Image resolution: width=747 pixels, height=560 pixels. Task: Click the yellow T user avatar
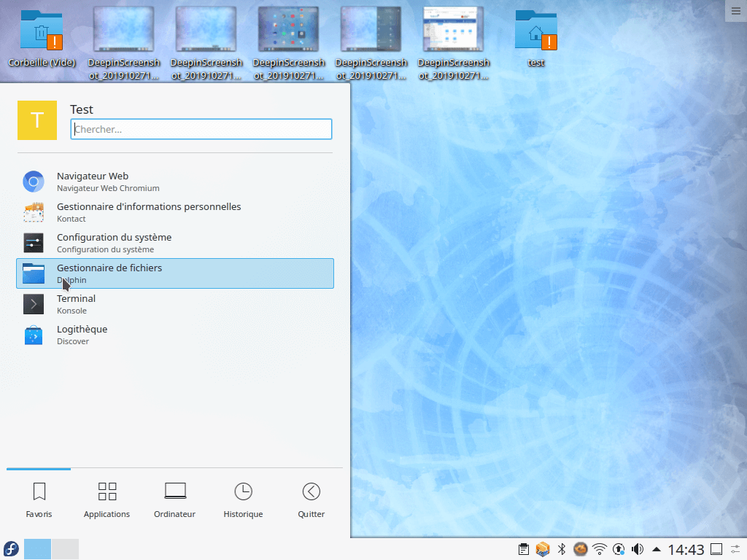(37, 120)
